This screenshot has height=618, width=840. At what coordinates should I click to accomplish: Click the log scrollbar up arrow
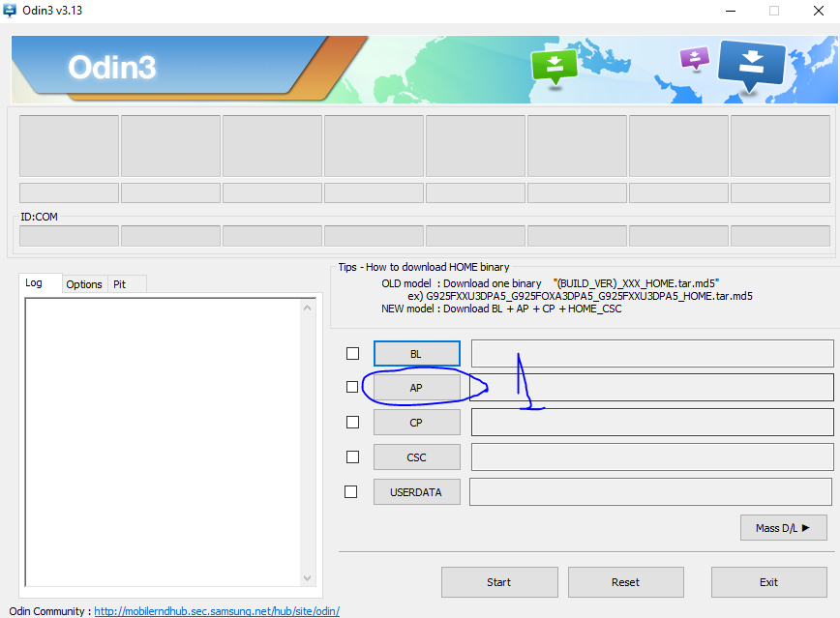[x=307, y=308]
